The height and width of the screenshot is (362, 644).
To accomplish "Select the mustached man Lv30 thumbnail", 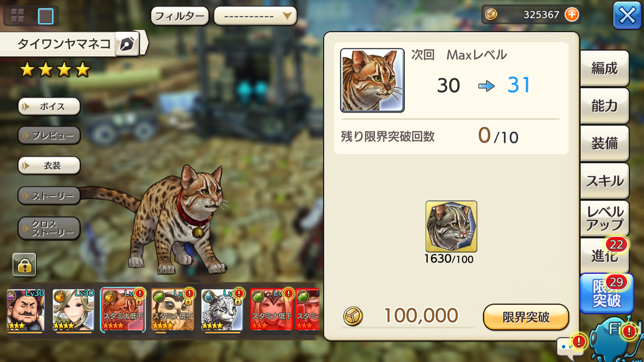I will 25,310.
